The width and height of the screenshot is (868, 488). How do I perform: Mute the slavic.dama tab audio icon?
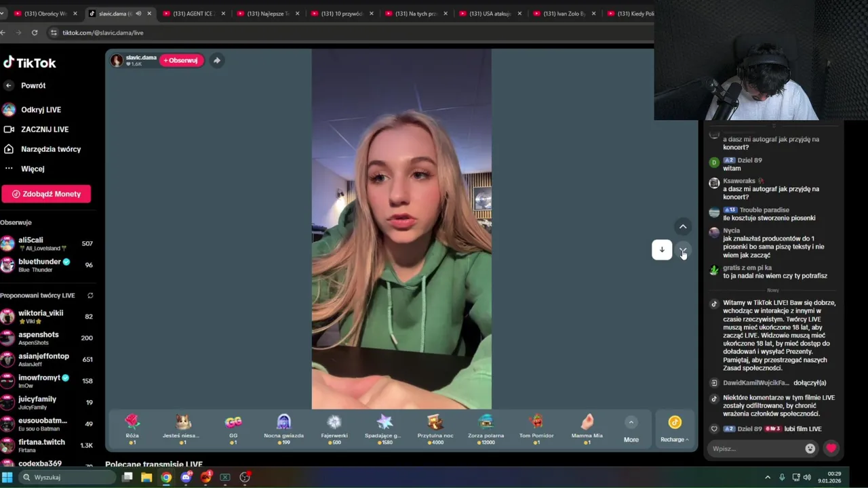(x=138, y=14)
